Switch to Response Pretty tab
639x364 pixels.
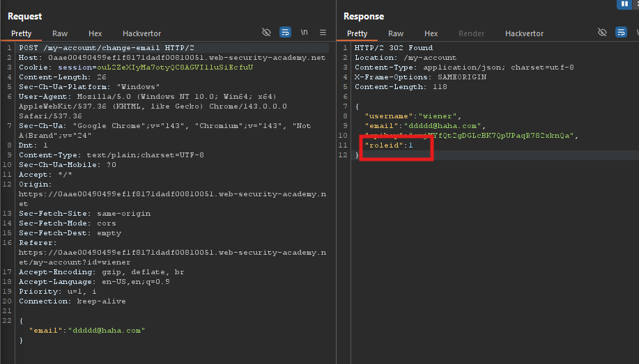pos(357,33)
